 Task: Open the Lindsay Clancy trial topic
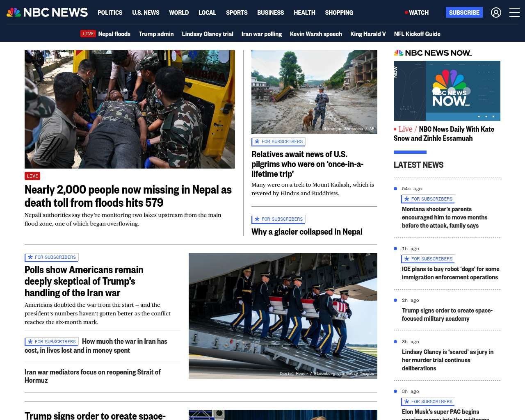click(x=208, y=34)
